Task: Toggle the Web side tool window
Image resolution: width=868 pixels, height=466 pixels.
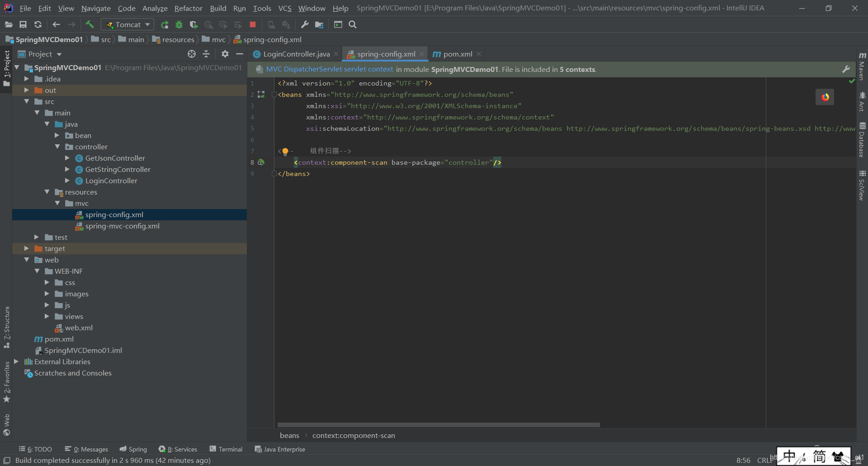Action: tap(6, 424)
